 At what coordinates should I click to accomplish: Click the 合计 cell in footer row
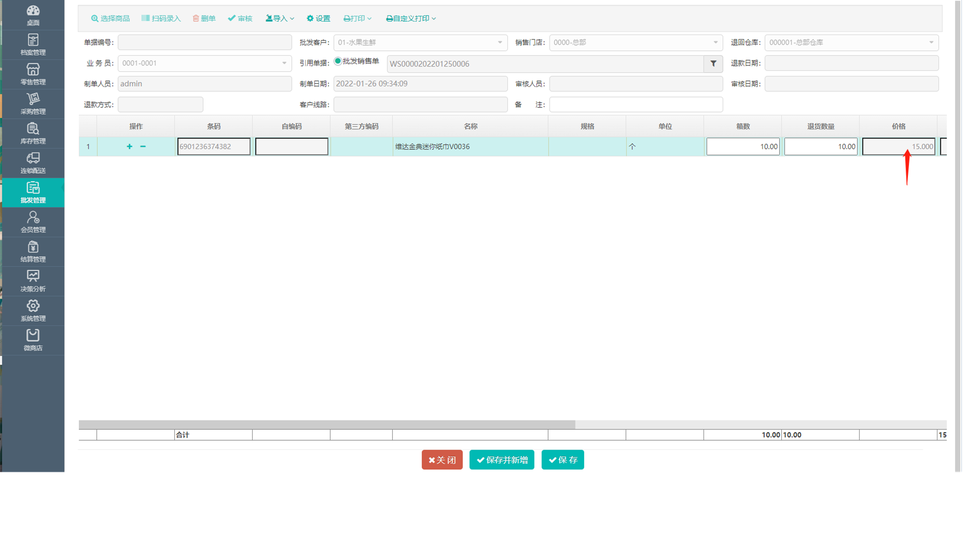[x=214, y=435]
